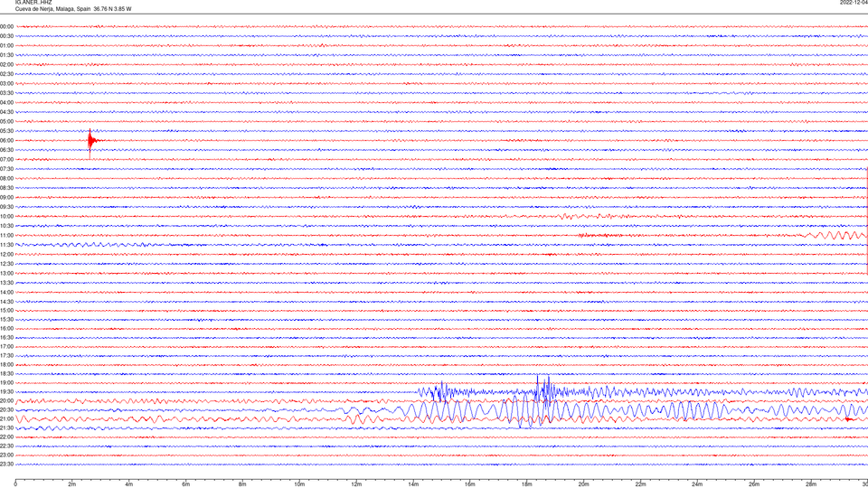868x488 pixels.
Task: Select the 22:00 row label
Action: 6,437
